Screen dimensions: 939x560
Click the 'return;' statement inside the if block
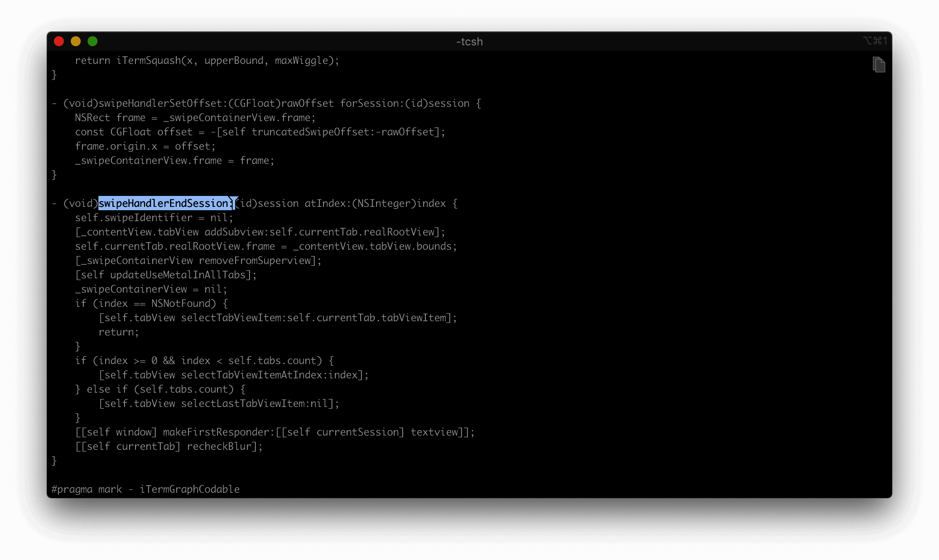tap(119, 332)
